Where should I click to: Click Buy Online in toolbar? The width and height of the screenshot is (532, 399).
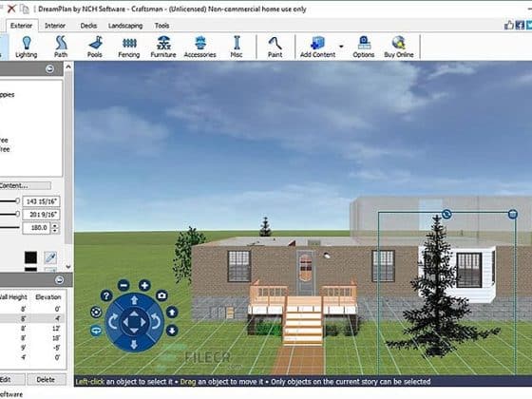click(x=399, y=47)
